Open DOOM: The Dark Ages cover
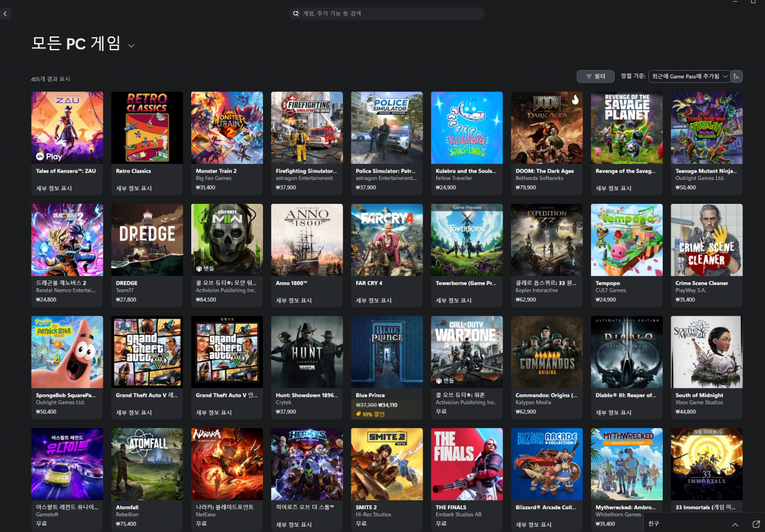The width and height of the screenshot is (765, 532). pos(547,127)
